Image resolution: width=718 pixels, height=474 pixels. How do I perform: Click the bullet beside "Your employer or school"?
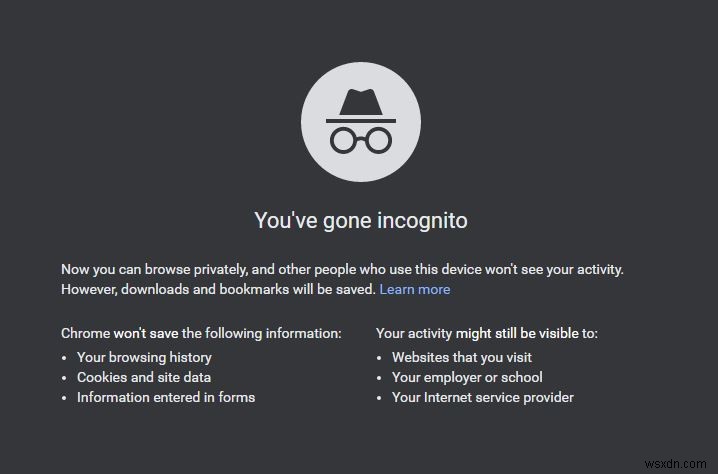tap(380, 378)
